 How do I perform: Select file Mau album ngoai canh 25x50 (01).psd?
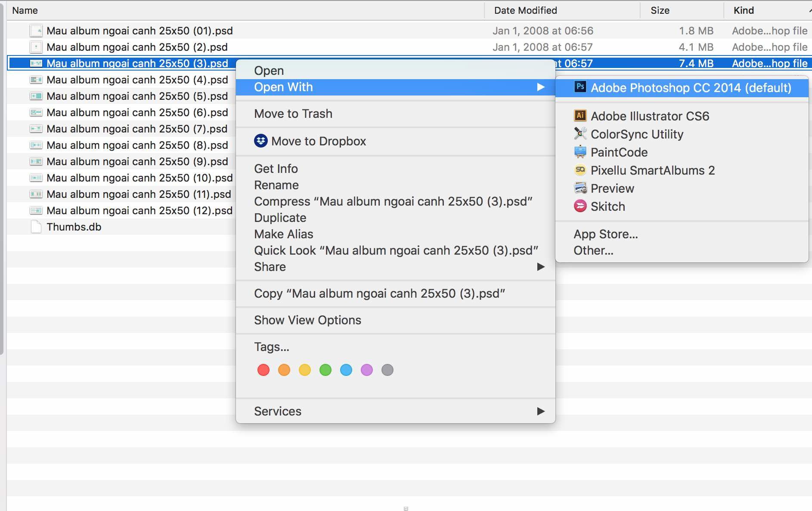click(139, 31)
